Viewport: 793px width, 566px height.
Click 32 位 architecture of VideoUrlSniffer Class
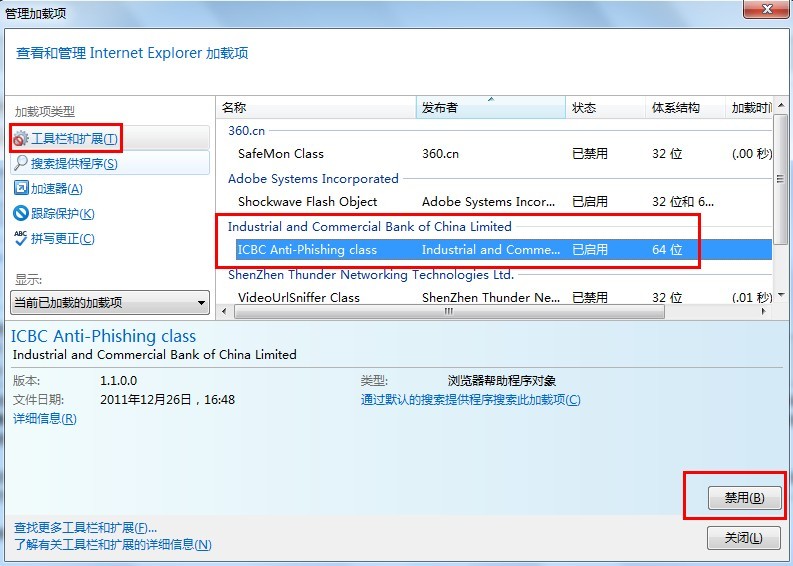667,297
